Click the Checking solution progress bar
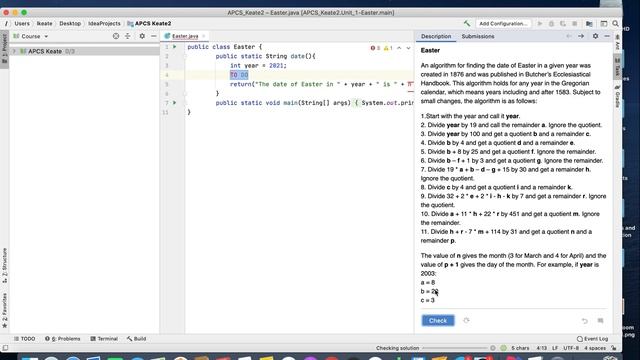Viewport: 640px width, 360px height. click(x=455, y=348)
